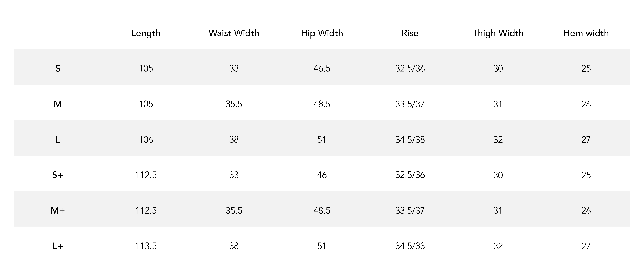Click the 46.5 hip width value
The image size is (644, 276).
point(322,68)
